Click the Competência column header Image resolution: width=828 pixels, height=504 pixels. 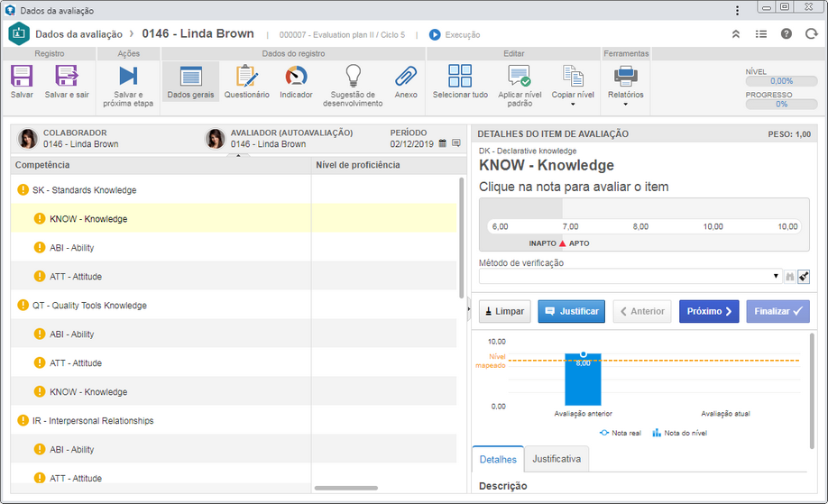coord(161,165)
